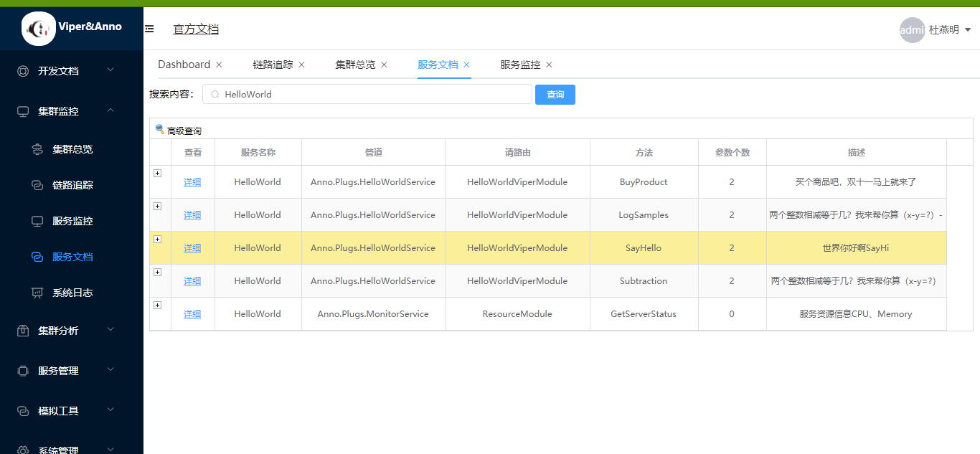This screenshot has width=980, height=454.
Task: Click the 开发文档 lifebuoy icon
Action: point(23,71)
